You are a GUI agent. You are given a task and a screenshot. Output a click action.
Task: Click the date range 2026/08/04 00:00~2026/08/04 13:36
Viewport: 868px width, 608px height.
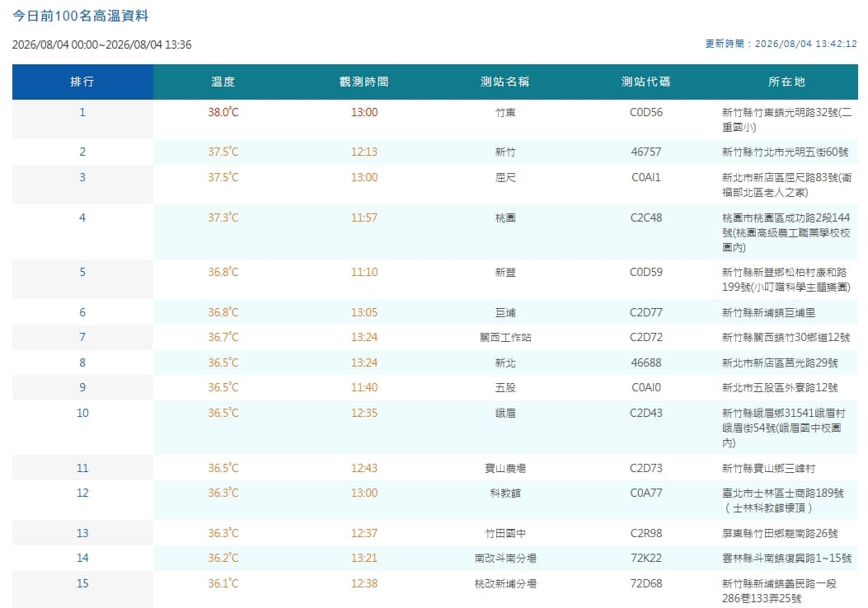(x=102, y=44)
